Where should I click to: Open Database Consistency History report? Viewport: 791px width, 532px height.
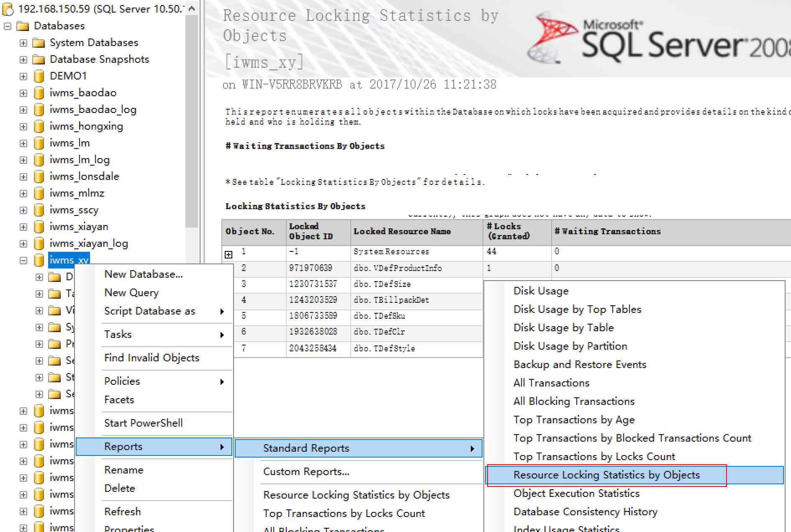634,512
